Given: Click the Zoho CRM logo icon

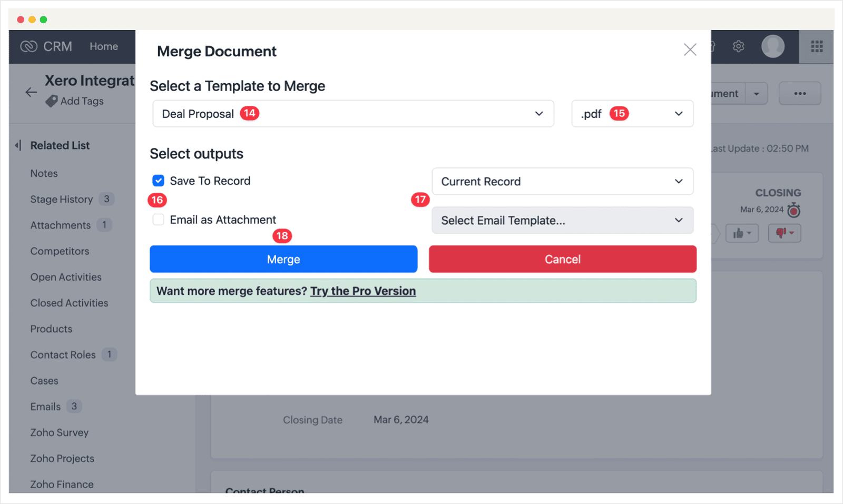Looking at the screenshot, I should point(28,46).
